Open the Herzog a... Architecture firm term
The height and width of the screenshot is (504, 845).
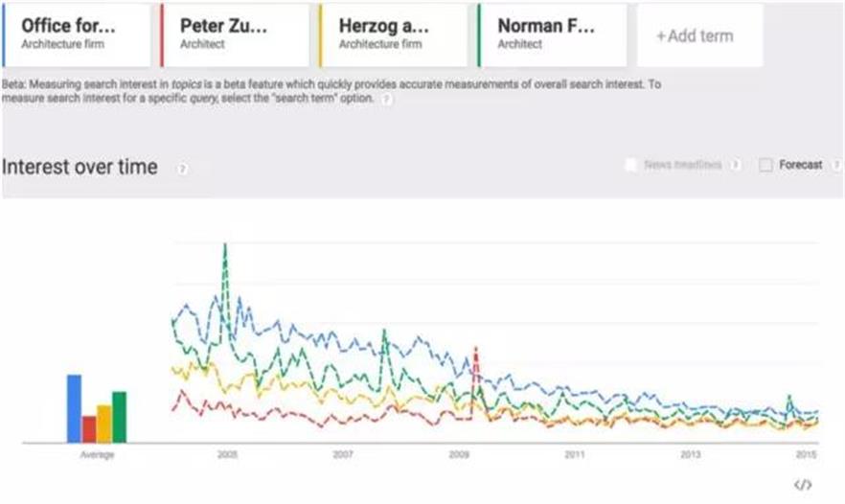(x=393, y=34)
